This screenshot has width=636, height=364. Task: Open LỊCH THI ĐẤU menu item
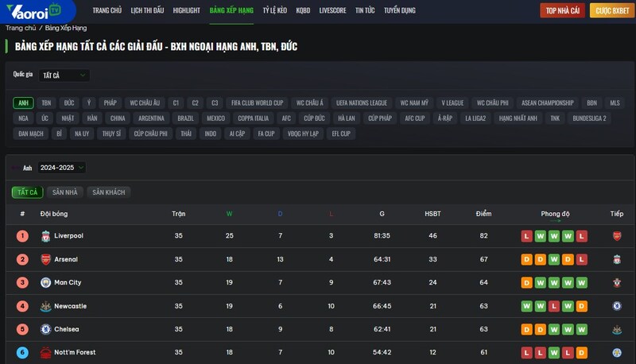click(x=147, y=10)
